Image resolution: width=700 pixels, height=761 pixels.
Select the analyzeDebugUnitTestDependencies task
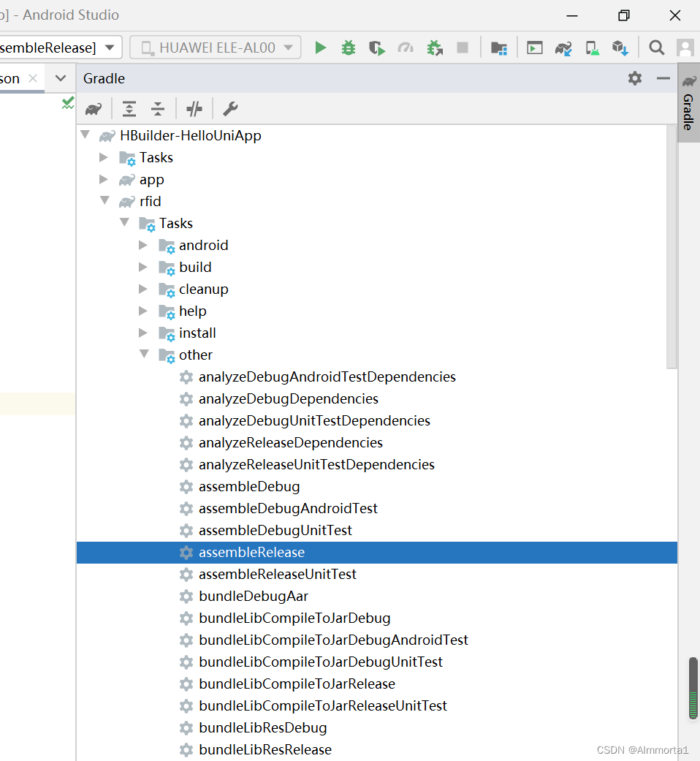(x=314, y=420)
